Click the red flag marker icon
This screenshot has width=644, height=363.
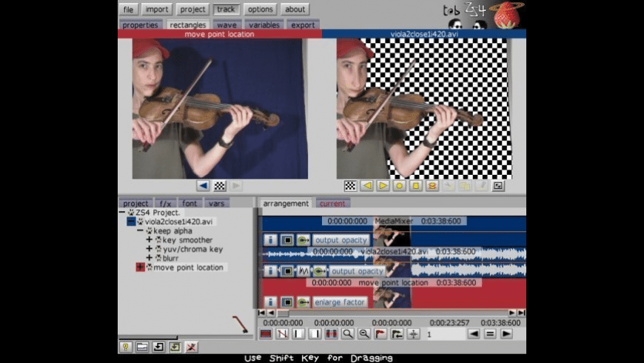pyautogui.click(x=380, y=334)
